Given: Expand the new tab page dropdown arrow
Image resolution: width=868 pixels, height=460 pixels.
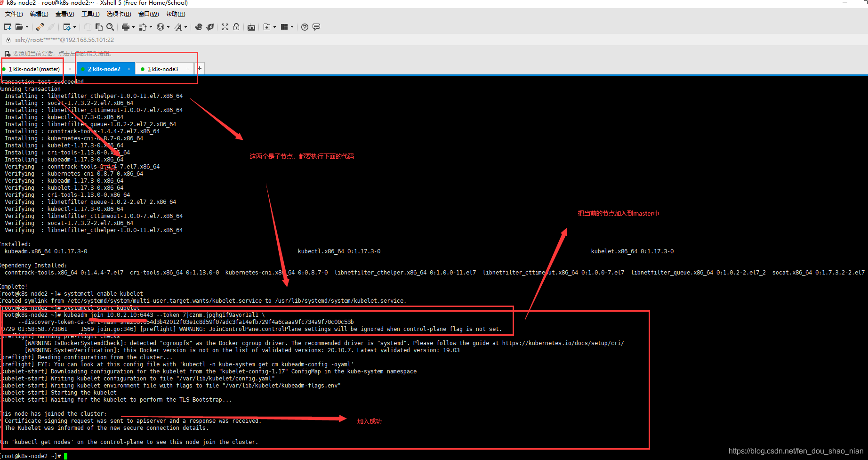Looking at the screenshot, I should 274,27.
